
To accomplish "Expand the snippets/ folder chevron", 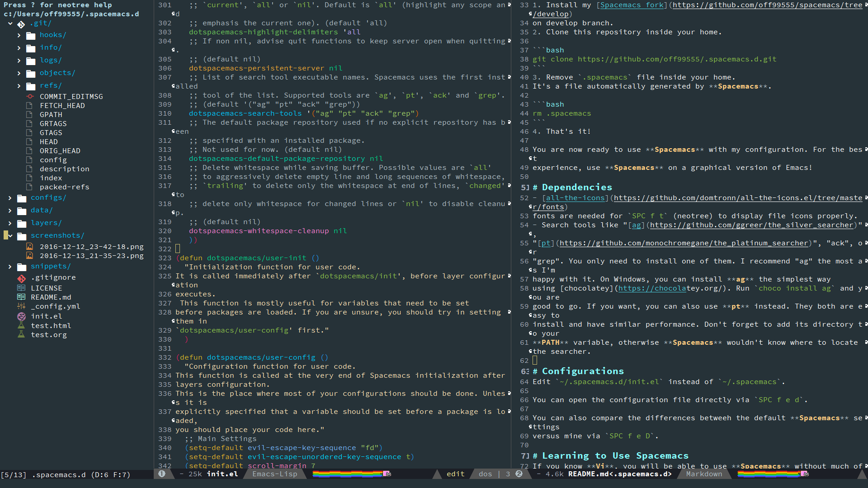I will pos(10,267).
